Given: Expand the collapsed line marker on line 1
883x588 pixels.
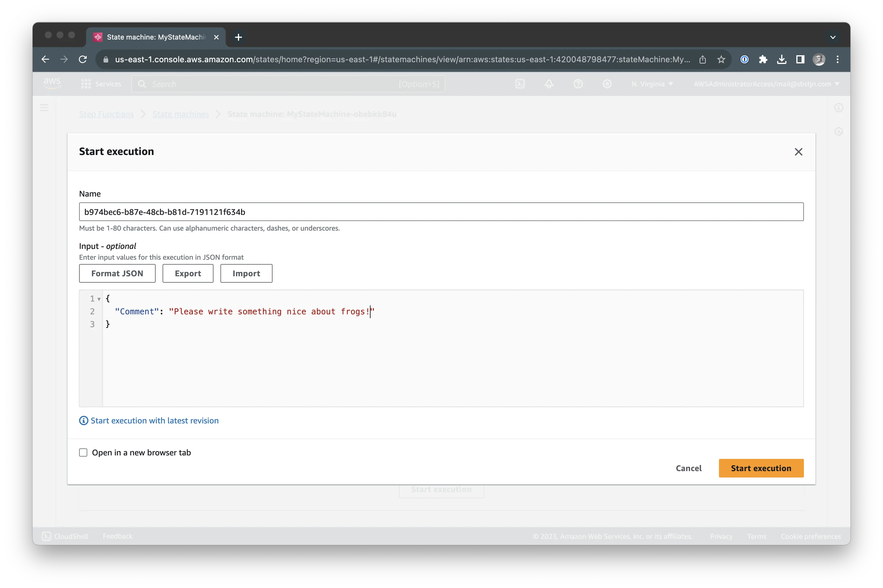Looking at the screenshot, I should coord(99,299).
